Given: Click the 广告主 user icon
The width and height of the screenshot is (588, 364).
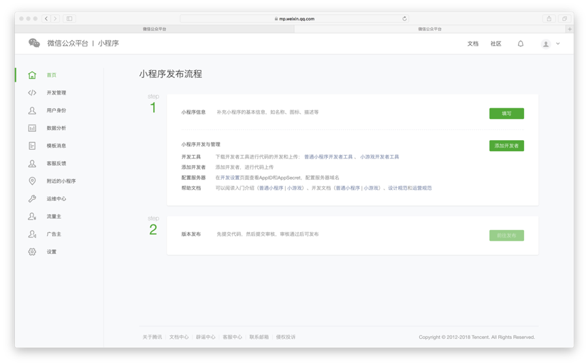Looking at the screenshot, I should (32, 234).
